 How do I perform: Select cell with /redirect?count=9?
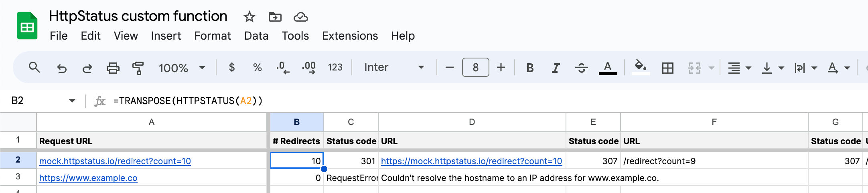point(714,161)
